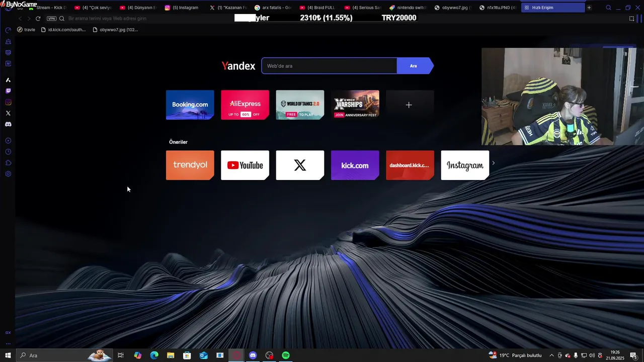The width and height of the screenshot is (644, 362).
Task: Open the World of Tanks speed dial tile
Action: [300, 105]
